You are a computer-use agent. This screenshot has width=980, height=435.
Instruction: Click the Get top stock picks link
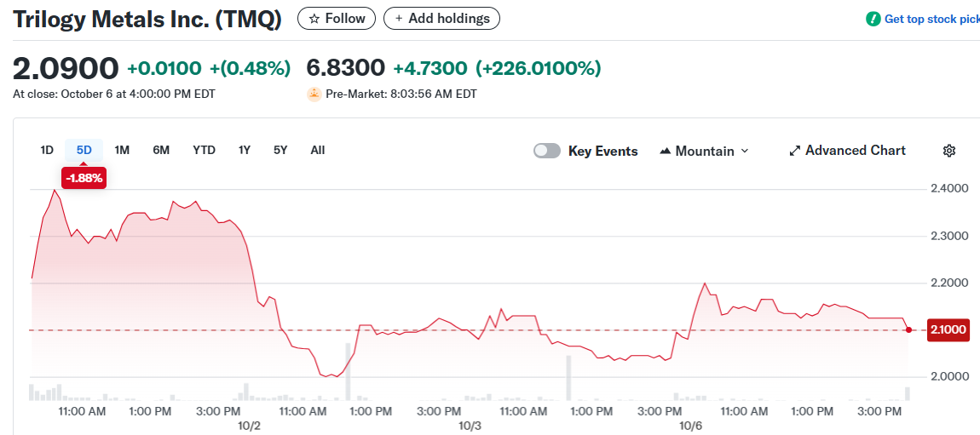point(931,19)
